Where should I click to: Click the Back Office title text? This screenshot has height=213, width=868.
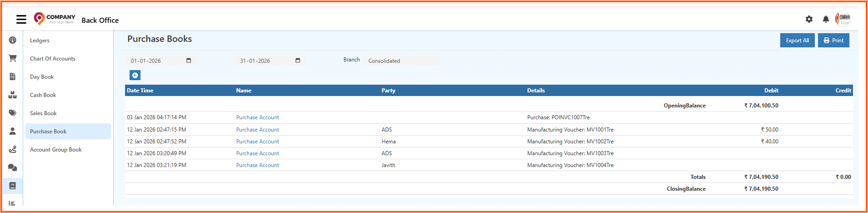100,20
